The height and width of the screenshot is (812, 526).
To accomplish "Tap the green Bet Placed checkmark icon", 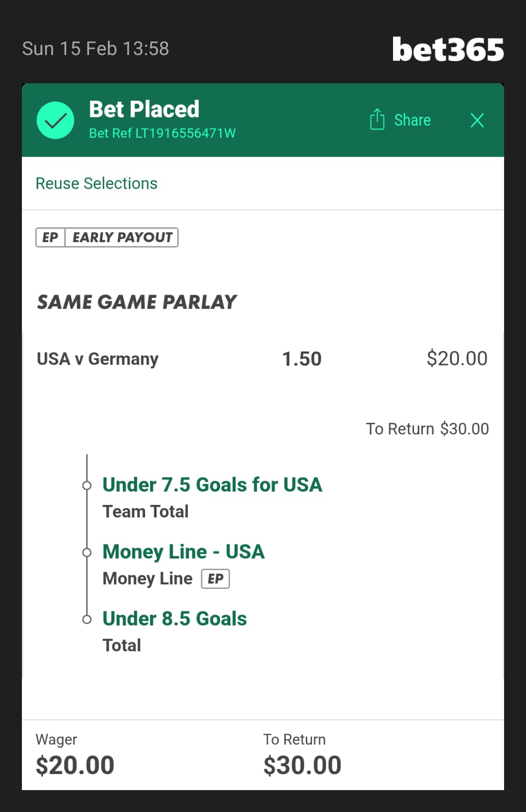I will (56, 120).
